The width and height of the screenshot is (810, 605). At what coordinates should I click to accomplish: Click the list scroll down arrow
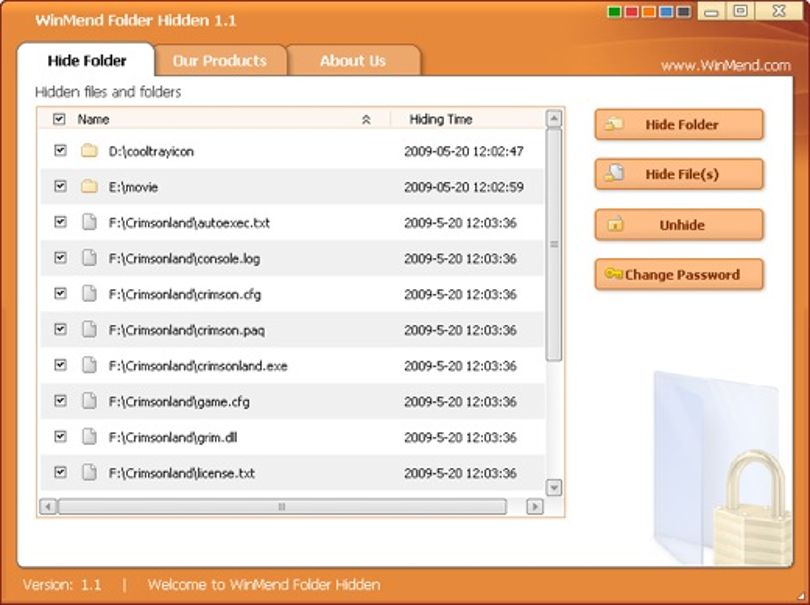[x=554, y=487]
